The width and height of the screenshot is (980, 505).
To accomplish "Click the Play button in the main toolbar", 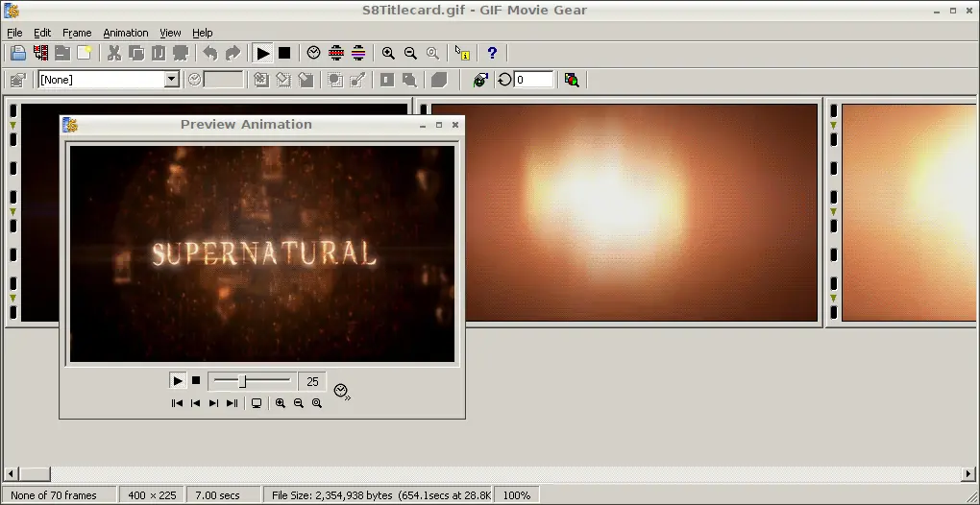I will 262,53.
